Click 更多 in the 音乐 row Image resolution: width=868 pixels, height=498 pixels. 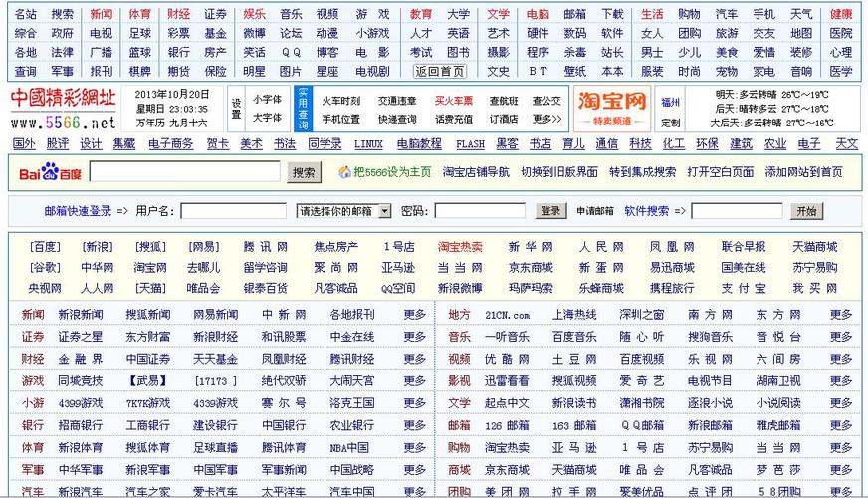[x=841, y=337]
